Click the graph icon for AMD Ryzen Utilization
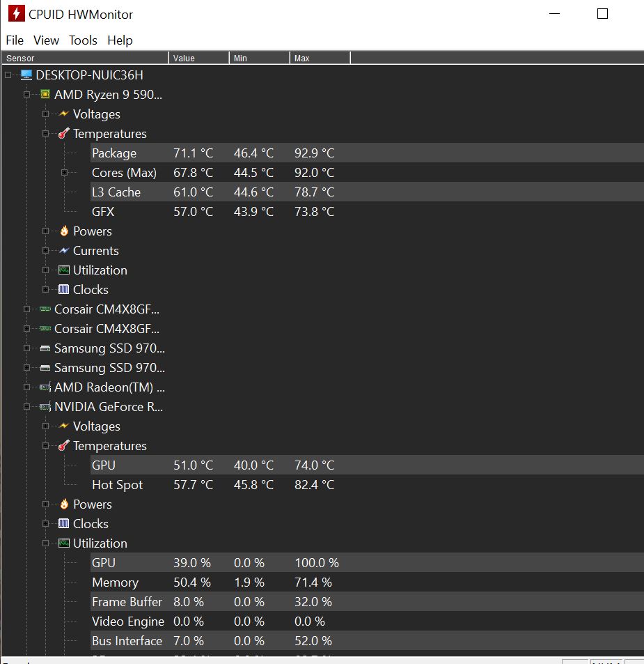 tap(63, 270)
